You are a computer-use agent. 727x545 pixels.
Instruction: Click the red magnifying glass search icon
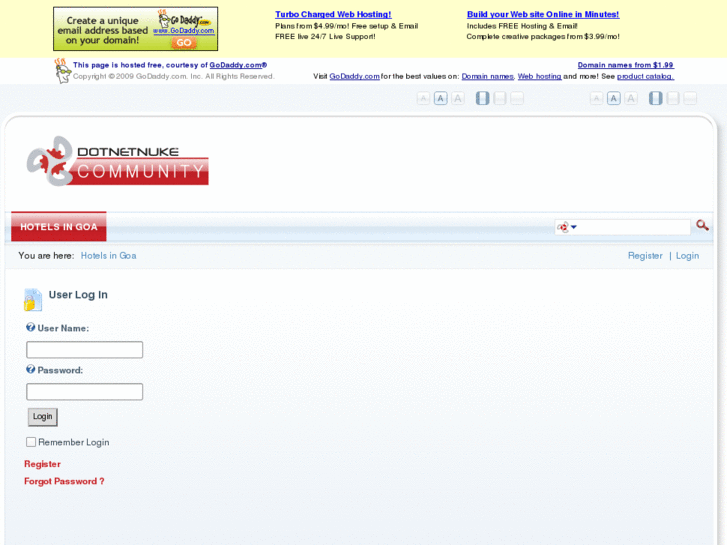click(x=702, y=226)
